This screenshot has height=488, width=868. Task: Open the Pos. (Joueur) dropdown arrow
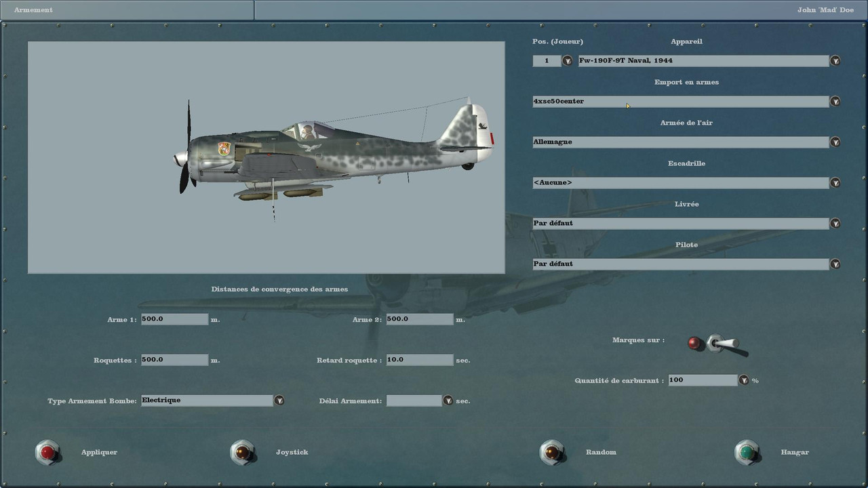(567, 61)
